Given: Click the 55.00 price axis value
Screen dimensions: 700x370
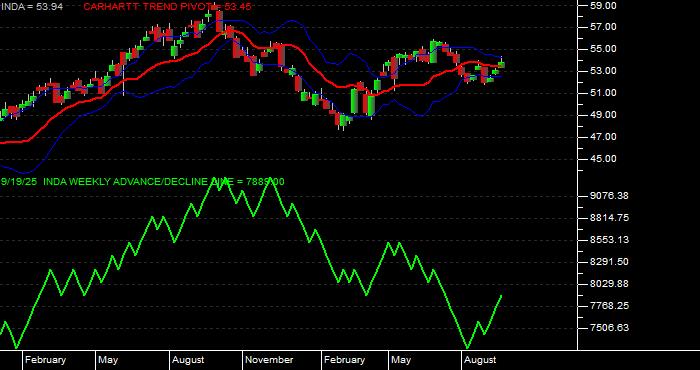Looking at the screenshot, I should [x=603, y=49].
